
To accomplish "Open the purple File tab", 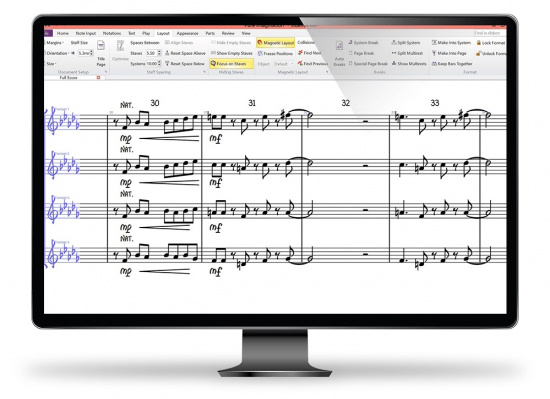I will pyautogui.click(x=48, y=33).
